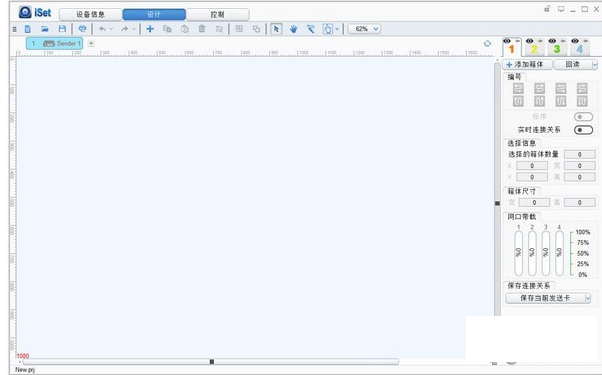
Task: Click the port 2 load bar
Action: [x=532, y=253]
